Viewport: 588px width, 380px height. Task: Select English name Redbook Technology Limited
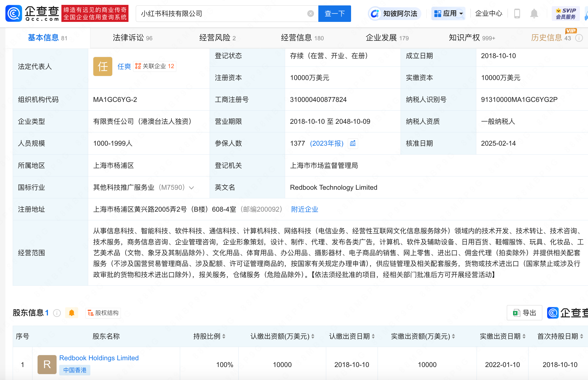pos(333,188)
